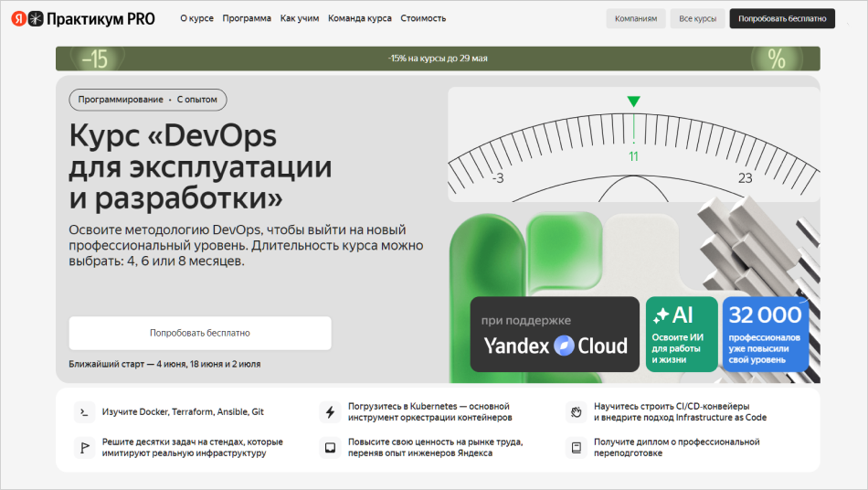The width and height of the screenshot is (868, 490).
Task: Open Все курсы button
Action: coord(697,18)
